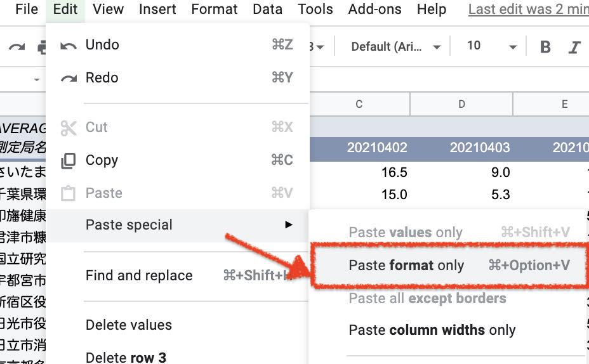Click the Redo arrow icon in Edit menu
Screen dimensions: 589x364
[x=69, y=78]
